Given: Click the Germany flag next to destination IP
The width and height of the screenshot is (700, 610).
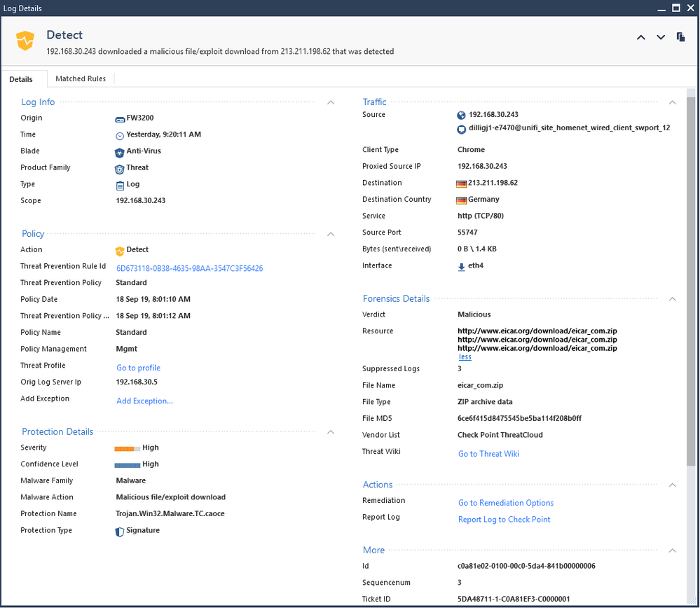Looking at the screenshot, I should [x=461, y=183].
